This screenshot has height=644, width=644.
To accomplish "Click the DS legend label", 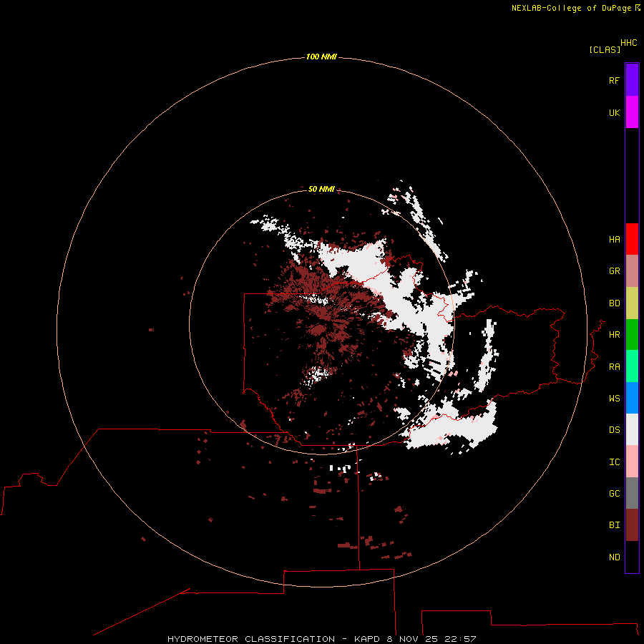I will click(615, 430).
